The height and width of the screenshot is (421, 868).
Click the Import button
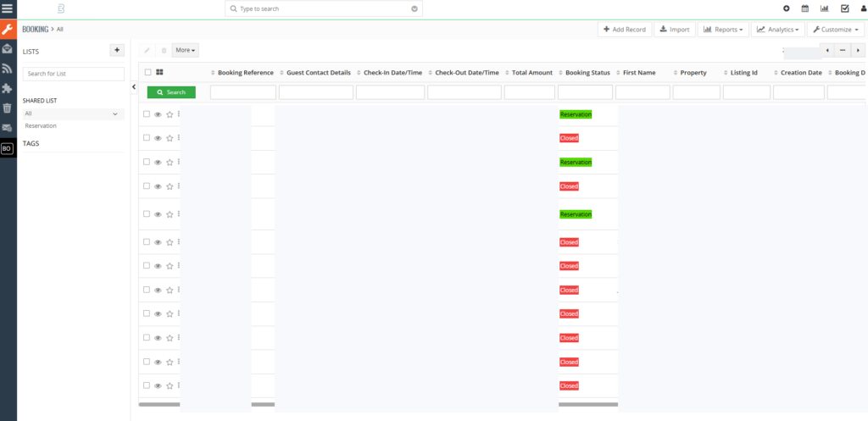click(675, 30)
